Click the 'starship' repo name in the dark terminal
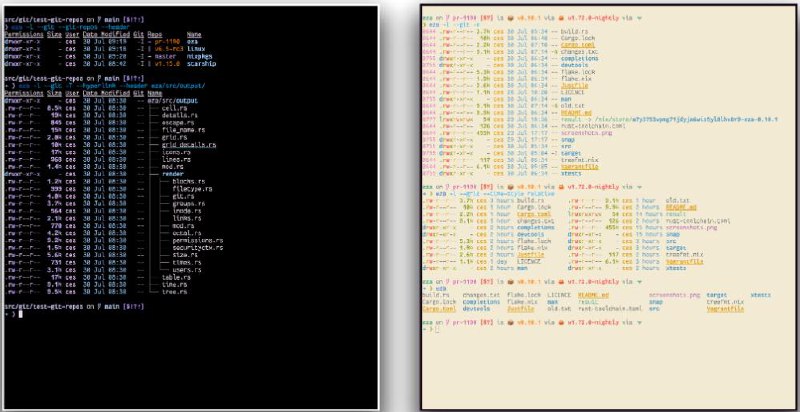The image size is (800, 412). (202, 64)
